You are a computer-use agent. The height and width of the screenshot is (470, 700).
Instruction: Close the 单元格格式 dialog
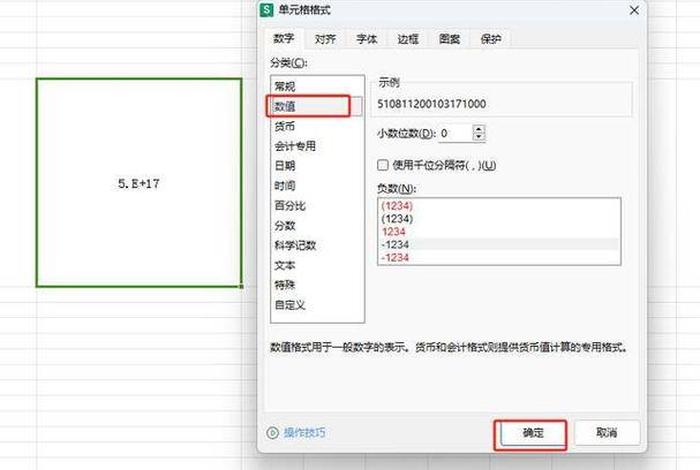point(634,10)
